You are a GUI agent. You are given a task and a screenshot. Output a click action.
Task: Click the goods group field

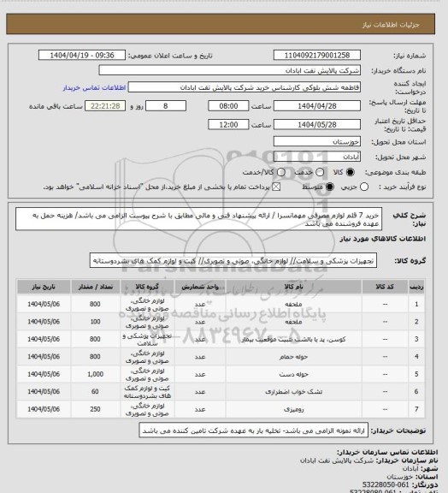(233, 261)
